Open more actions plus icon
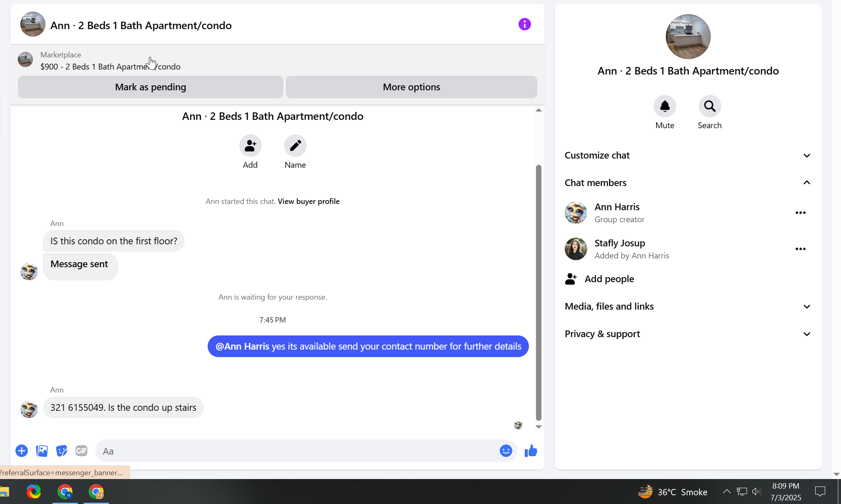The width and height of the screenshot is (841, 504). point(22,451)
